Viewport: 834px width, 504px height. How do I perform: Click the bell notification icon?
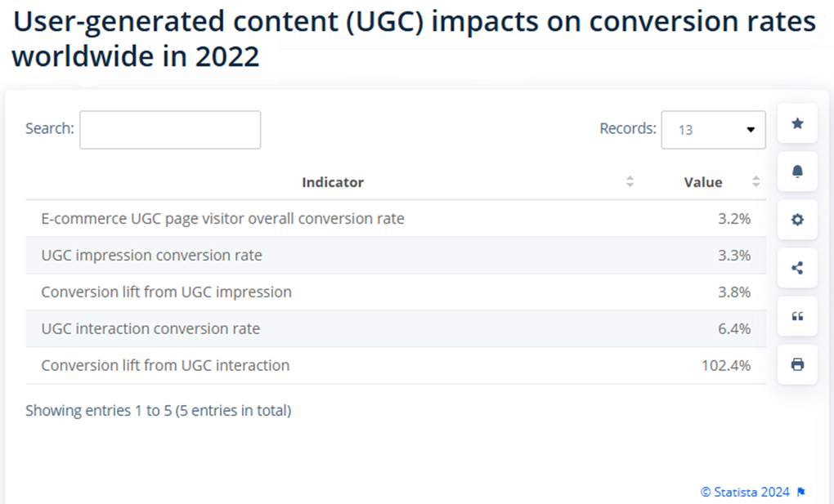[797, 172]
